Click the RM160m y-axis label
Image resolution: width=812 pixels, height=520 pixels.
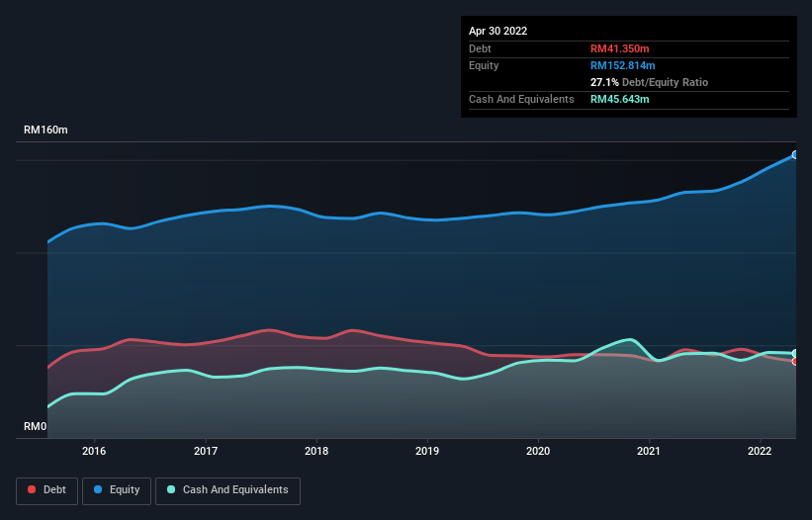coord(45,130)
